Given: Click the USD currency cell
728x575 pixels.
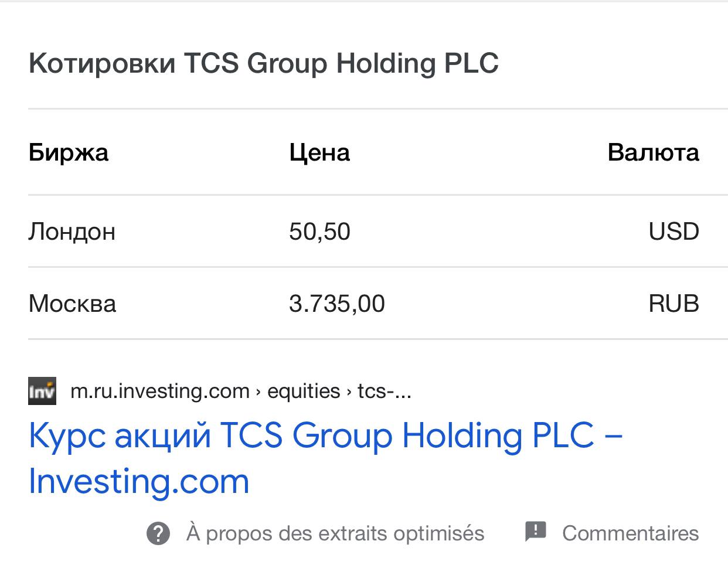Looking at the screenshot, I should [x=674, y=232].
